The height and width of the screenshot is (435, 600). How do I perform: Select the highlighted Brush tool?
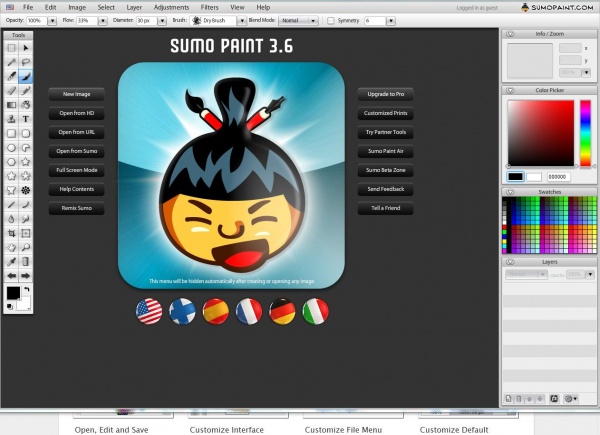coord(26,76)
